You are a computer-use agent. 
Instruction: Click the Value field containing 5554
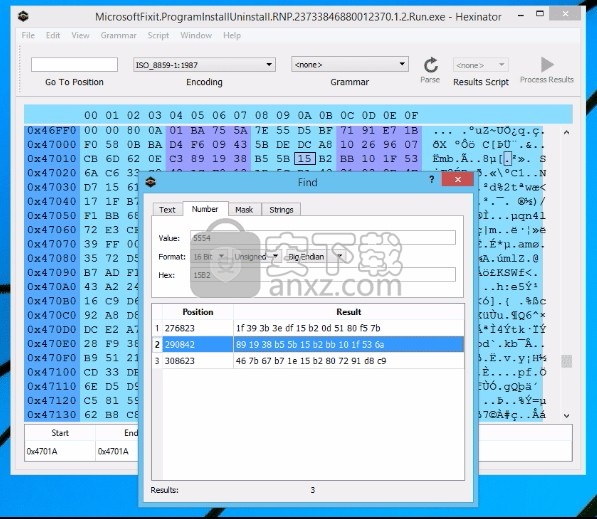[x=323, y=238]
